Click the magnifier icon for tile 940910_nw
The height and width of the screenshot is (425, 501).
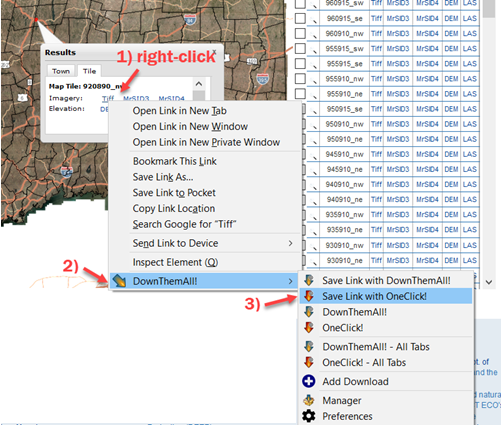tap(313, 186)
